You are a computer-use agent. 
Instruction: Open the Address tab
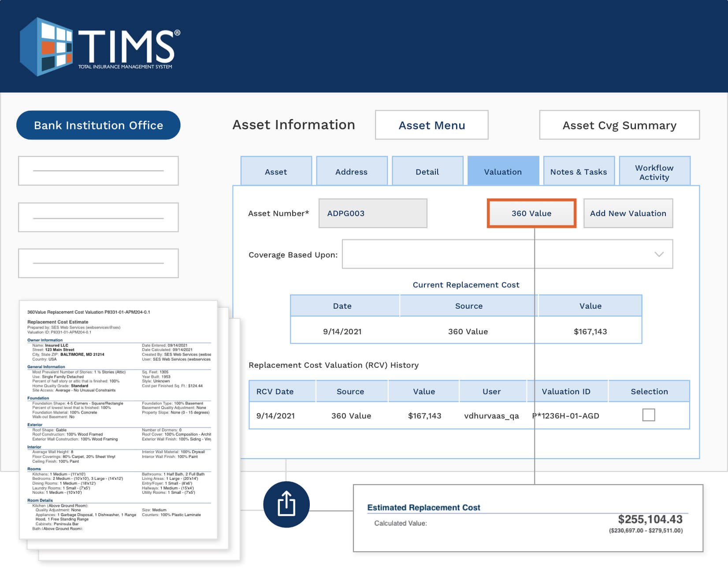click(351, 171)
